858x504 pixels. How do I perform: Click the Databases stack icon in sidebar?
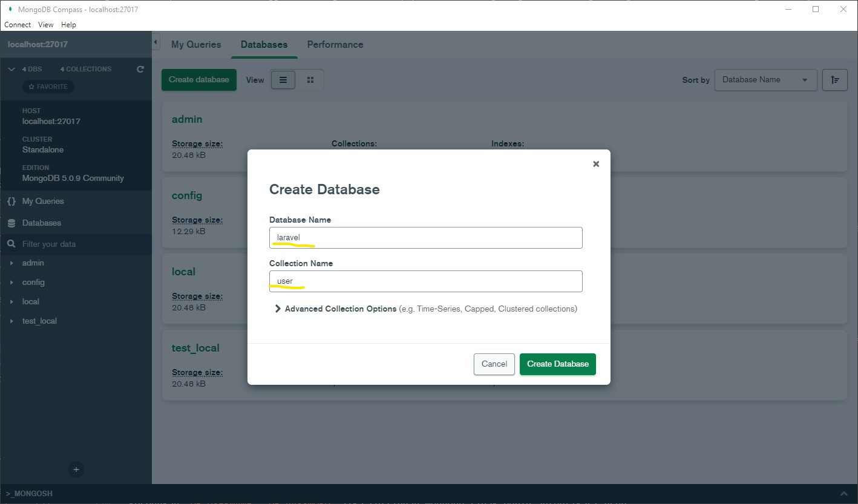(x=11, y=223)
